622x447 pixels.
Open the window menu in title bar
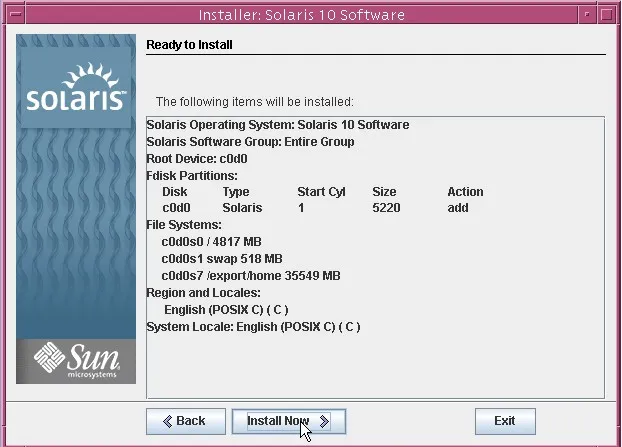(15, 15)
